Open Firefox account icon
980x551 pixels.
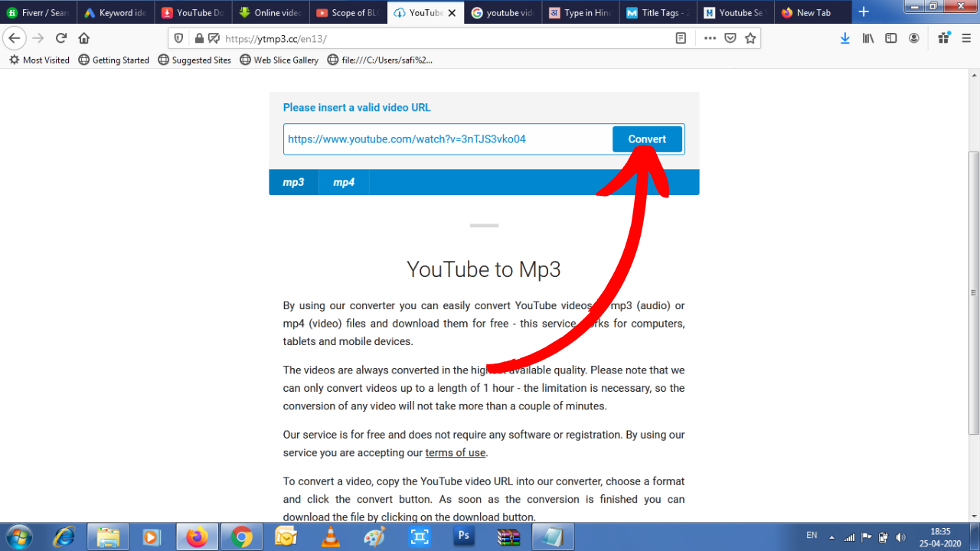click(914, 38)
